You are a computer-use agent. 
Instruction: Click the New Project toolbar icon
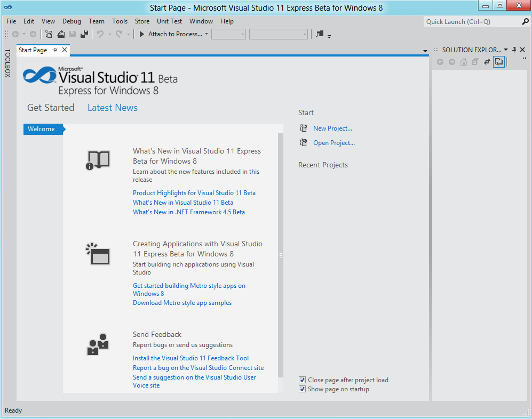coord(49,34)
